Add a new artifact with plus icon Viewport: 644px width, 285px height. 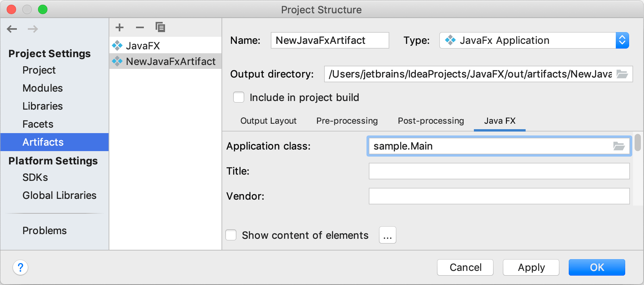tap(120, 27)
